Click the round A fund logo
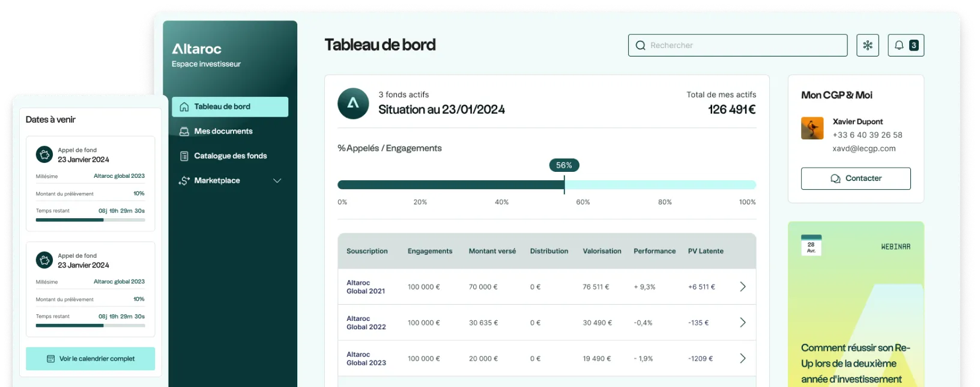 point(353,103)
